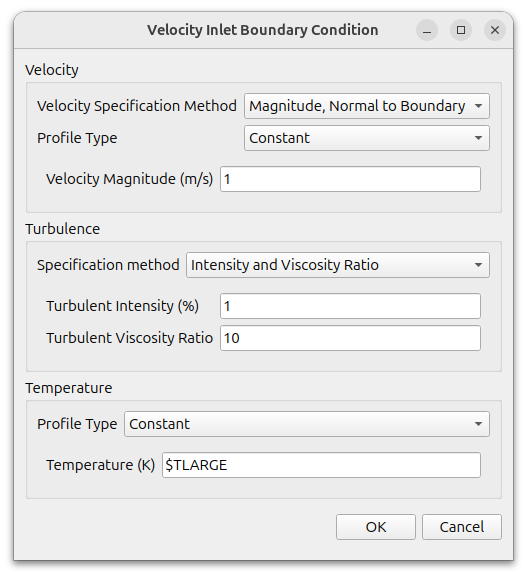Click the Velocity Inlet Boundary Condition title bar
Screen dimensions: 527x577
point(263,30)
